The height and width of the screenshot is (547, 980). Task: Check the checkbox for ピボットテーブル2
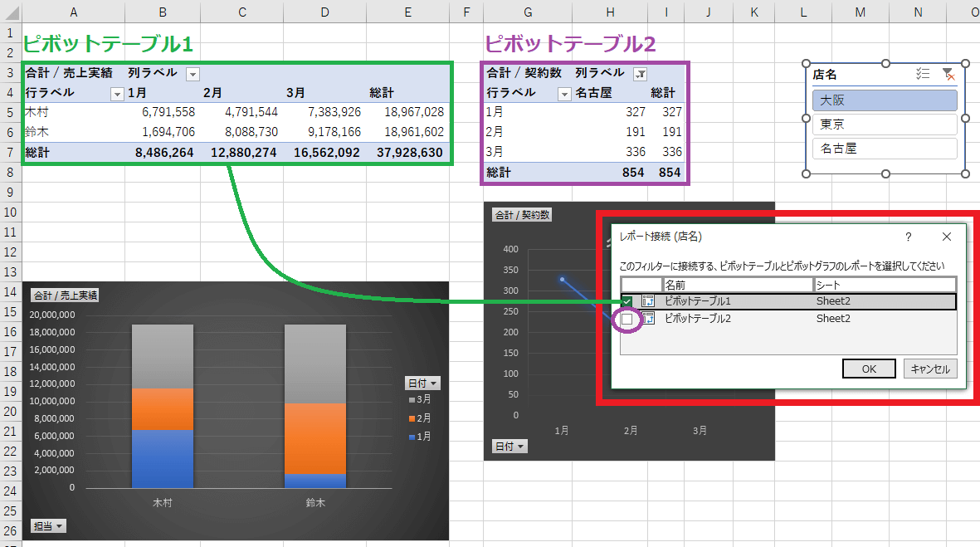pyautogui.click(x=627, y=319)
